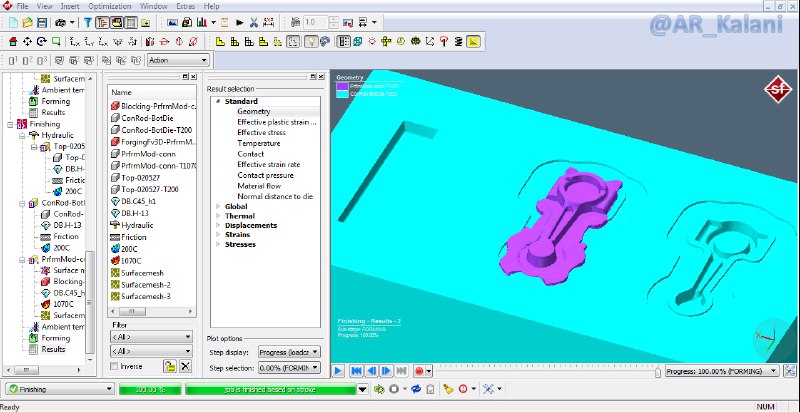Image resolution: width=800 pixels, height=412 pixels.
Task: Select Effective stress result
Action: pyautogui.click(x=261, y=133)
